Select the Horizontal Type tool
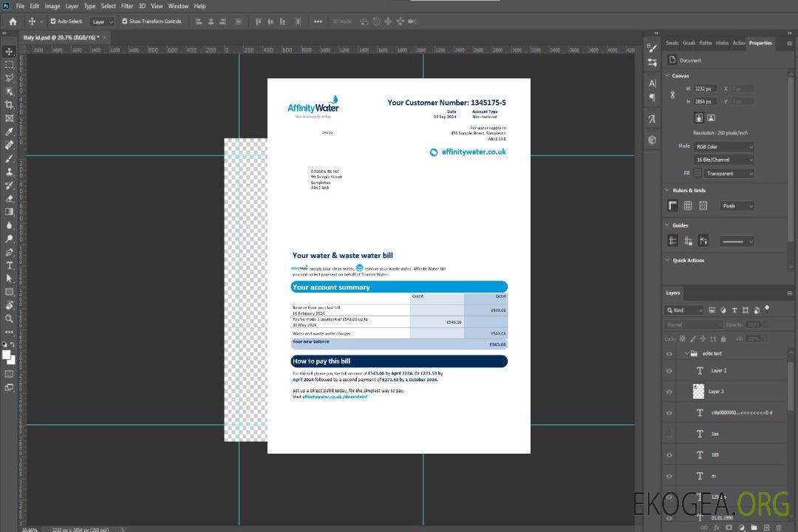The image size is (798, 532). point(9,265)
